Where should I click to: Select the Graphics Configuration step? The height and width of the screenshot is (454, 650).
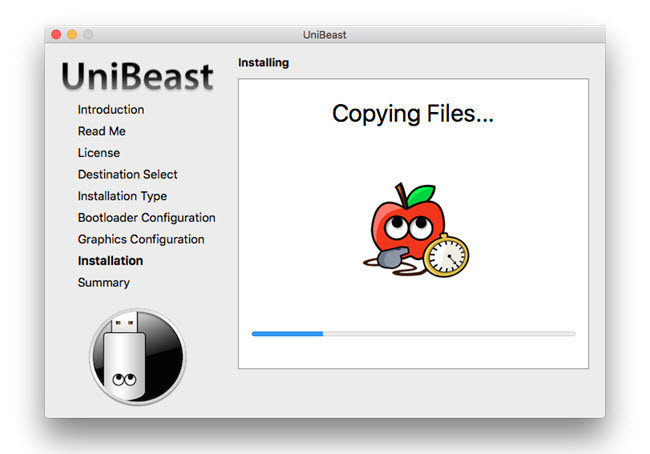click(141, 239)
